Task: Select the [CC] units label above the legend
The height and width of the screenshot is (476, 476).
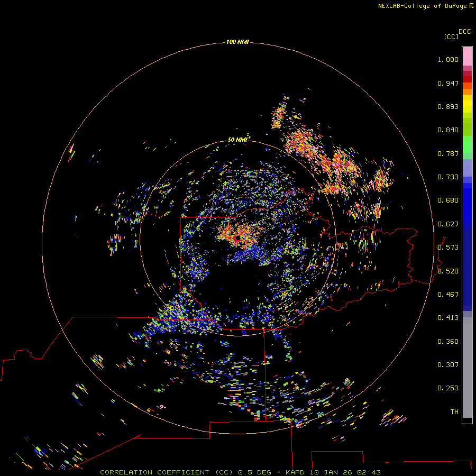Action: 452,36
